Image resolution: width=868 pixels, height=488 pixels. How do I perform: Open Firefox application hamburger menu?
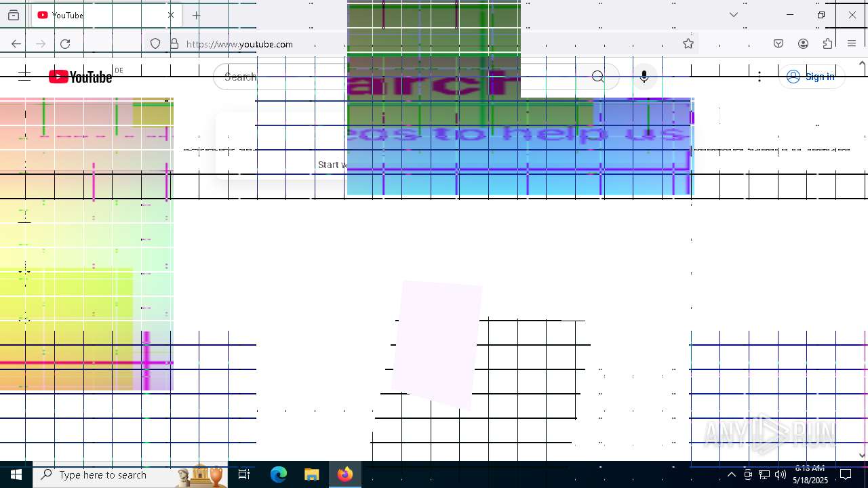[x=852, y=44]
